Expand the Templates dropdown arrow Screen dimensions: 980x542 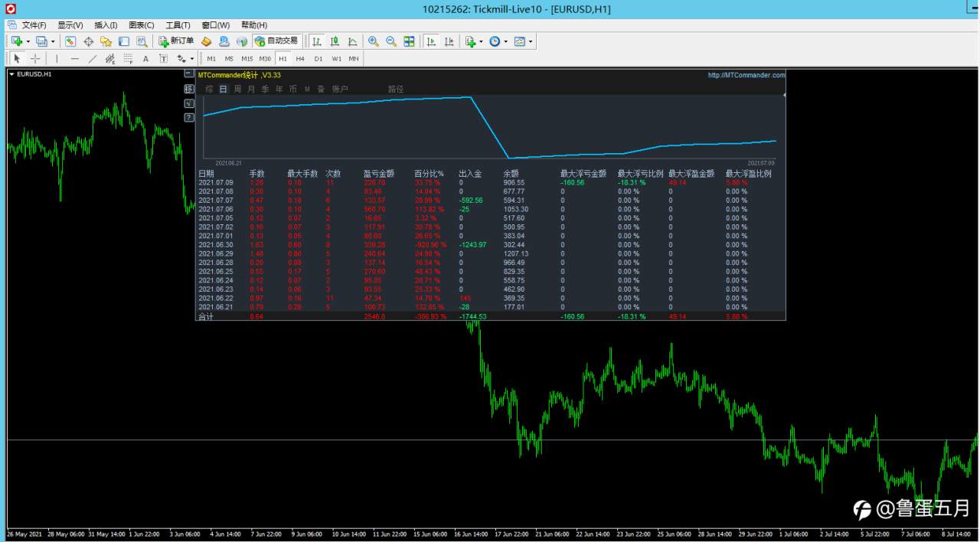point(531,41)
